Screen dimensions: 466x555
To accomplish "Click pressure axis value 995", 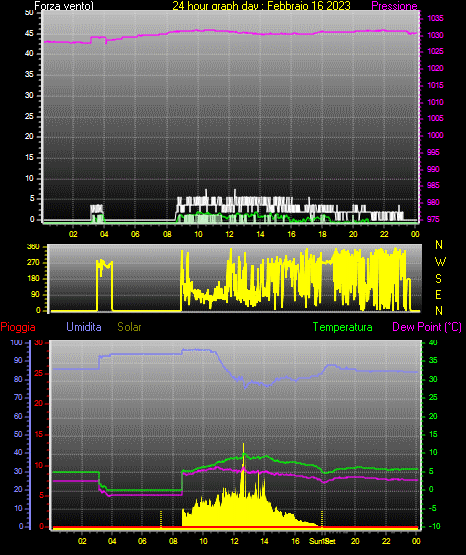I will coord(433,152).
